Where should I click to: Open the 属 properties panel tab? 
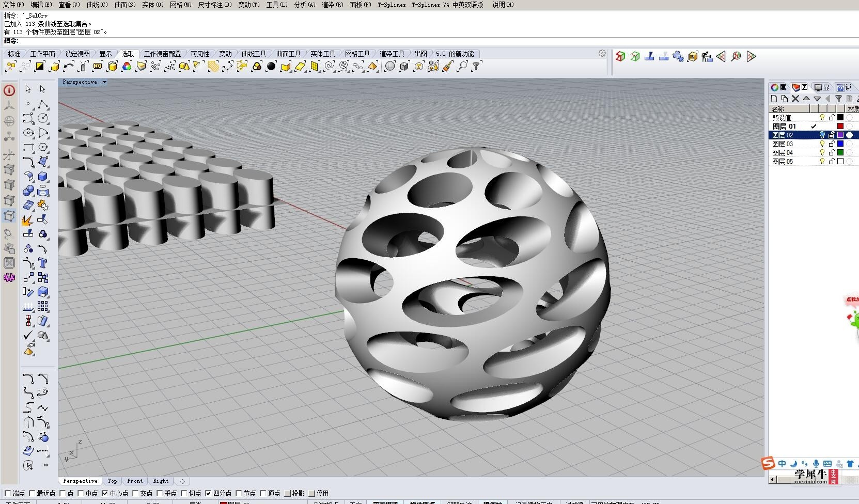779,87
